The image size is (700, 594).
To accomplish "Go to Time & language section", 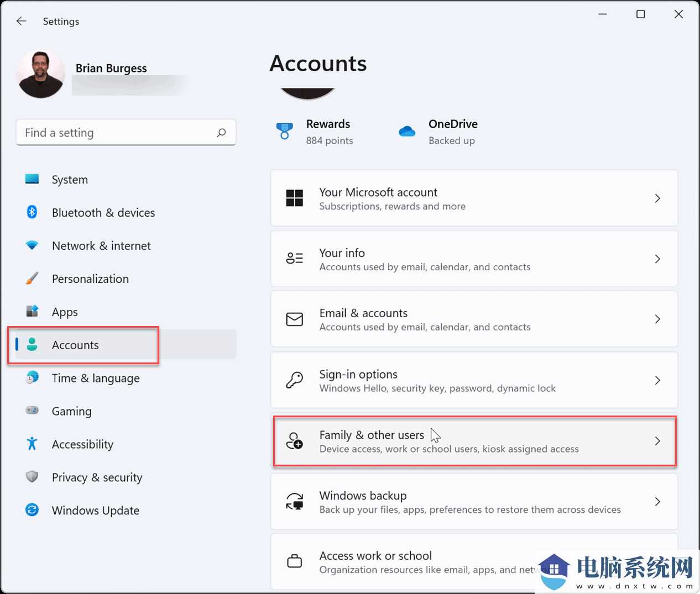I will (96, 379).
